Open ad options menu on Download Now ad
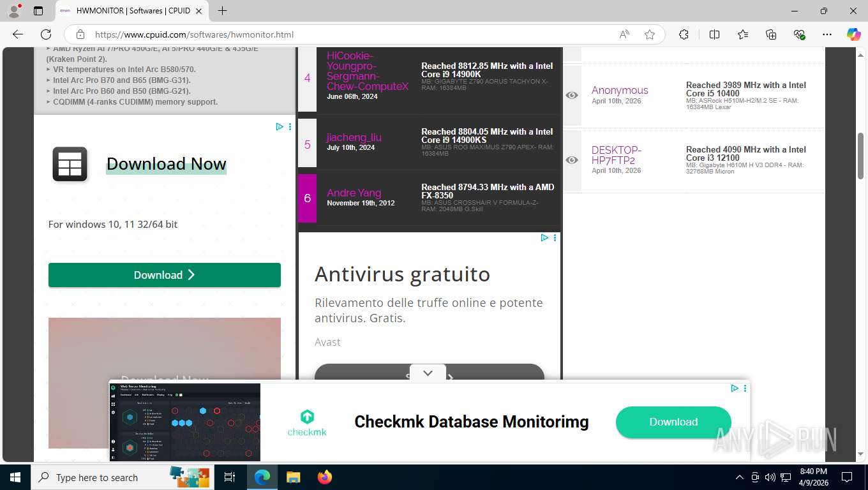The image size is (868, 490). tap(290, 127)
